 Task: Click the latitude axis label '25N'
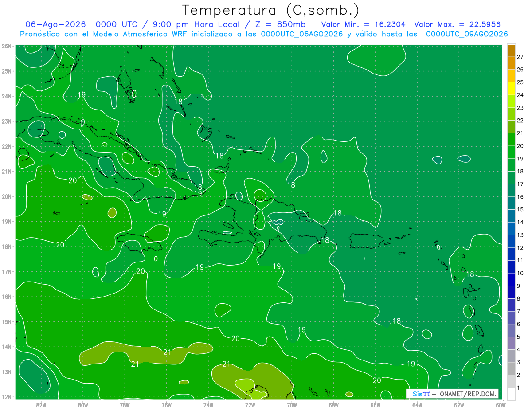click(7, 71)
